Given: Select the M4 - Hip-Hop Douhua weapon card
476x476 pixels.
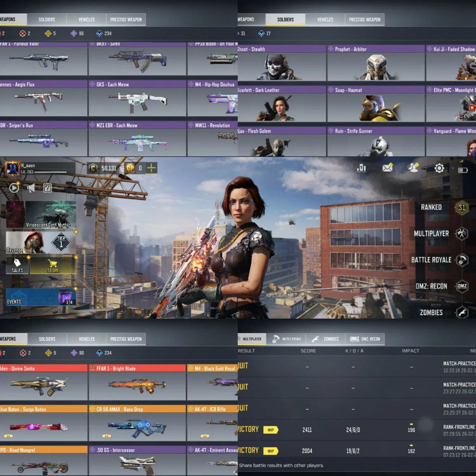Looking at the screenshot, I should [x=213, y=98].
